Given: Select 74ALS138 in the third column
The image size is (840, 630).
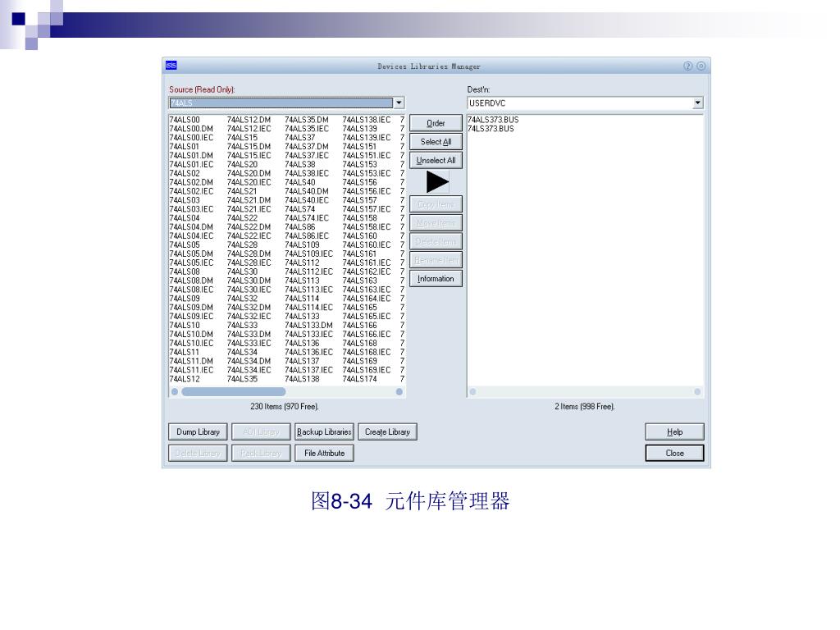Looking at the screenshot, I should pos(302,379).
